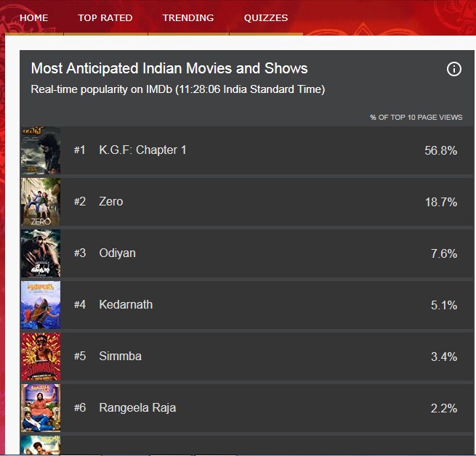Viewport: 476px width, 456px height.
Task: Open the Rangeela Raja title link
Action: coord(137,408)
